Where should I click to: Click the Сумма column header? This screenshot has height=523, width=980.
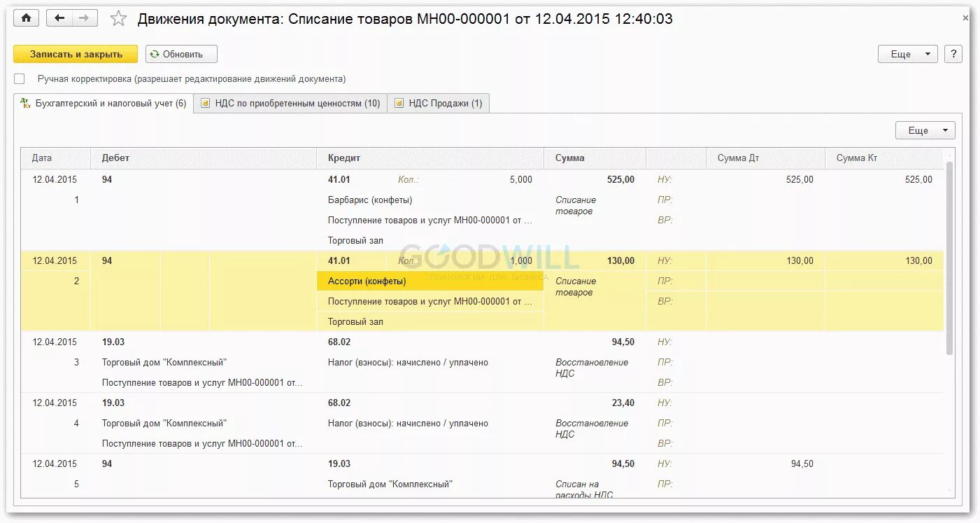[x=595, y=158]
